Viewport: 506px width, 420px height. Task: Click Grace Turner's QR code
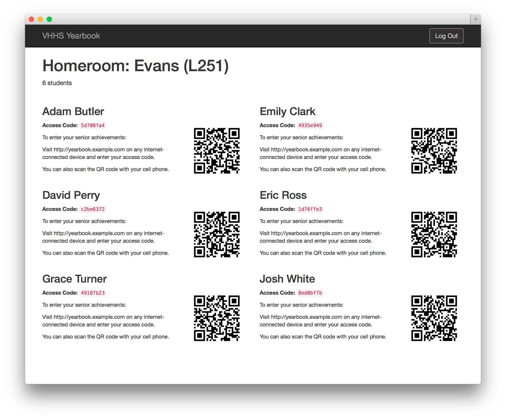[x=217, y=318]
